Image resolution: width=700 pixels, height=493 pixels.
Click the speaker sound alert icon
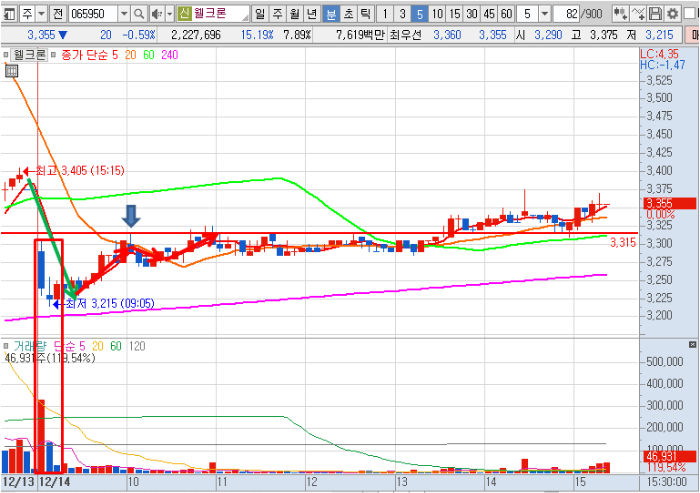click(x=156, y=14)
